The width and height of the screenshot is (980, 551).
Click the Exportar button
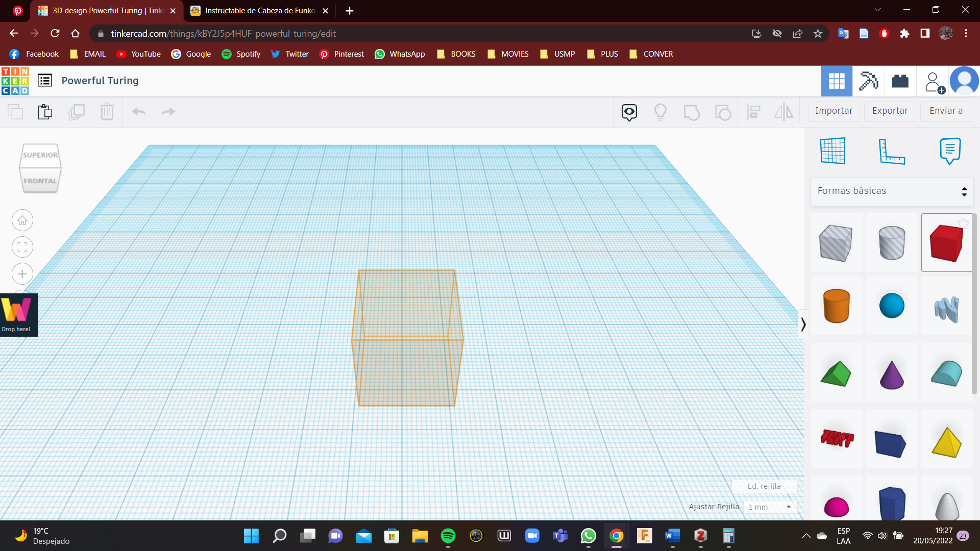(890, 111)
